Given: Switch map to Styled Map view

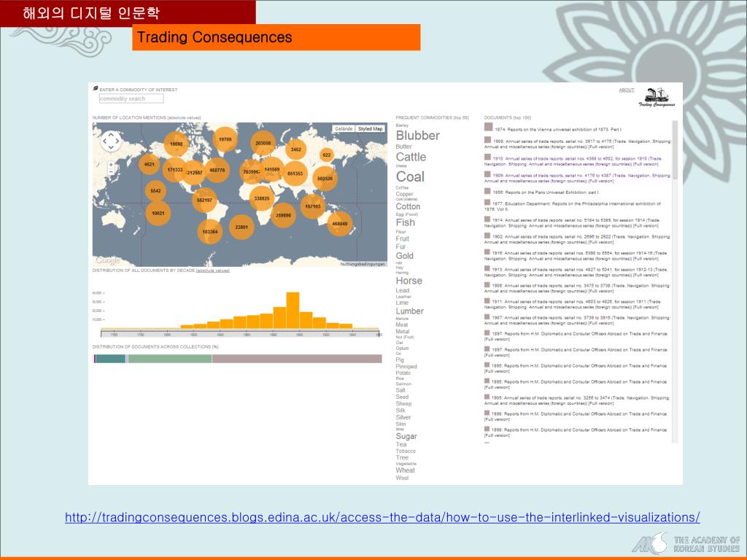Looking at the screenshot, I should [x=370, y=128].
